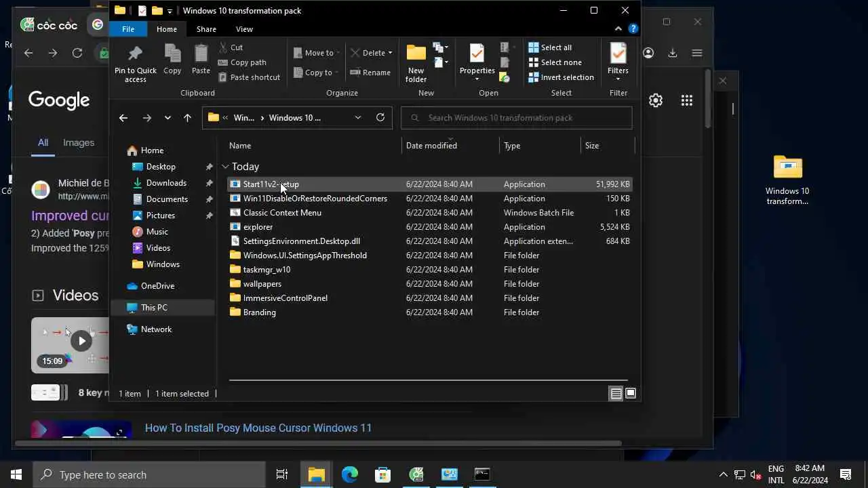Screen dimensions: 868x488
Task: Open Properties from the ribbon
Action: [x=477, y=63]
